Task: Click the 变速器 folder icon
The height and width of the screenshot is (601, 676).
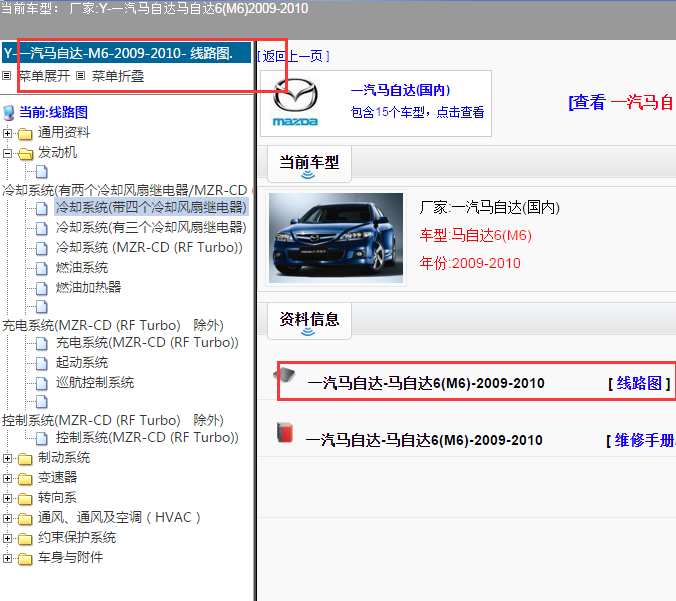Action: click(25, 479)
